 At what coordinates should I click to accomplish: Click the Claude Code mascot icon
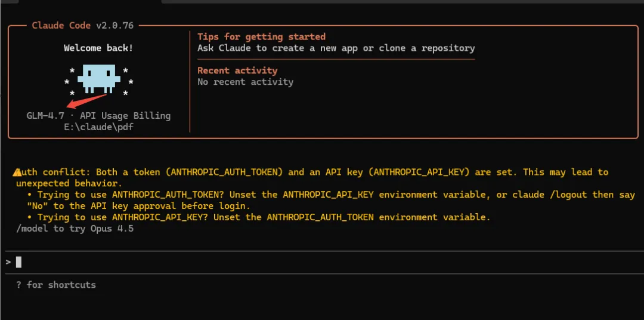[x=98, y=79]
